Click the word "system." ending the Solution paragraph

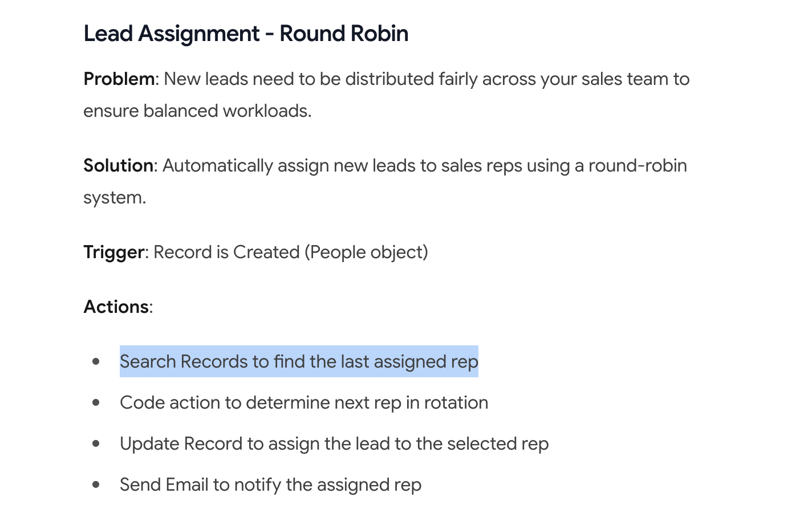tap(115, 197)
